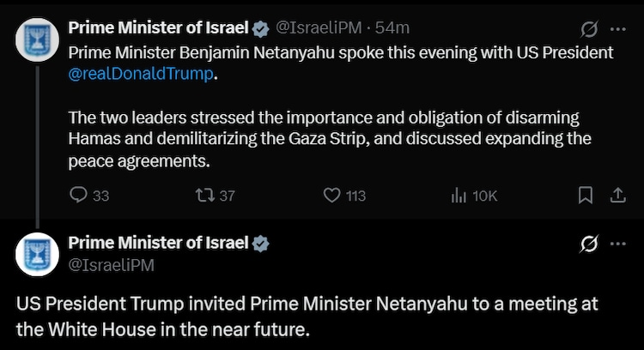Click the @IsraeliPM handle under the second post name
Screen dimensions: 644x350
pyautogui.click(x=111, y=264)
